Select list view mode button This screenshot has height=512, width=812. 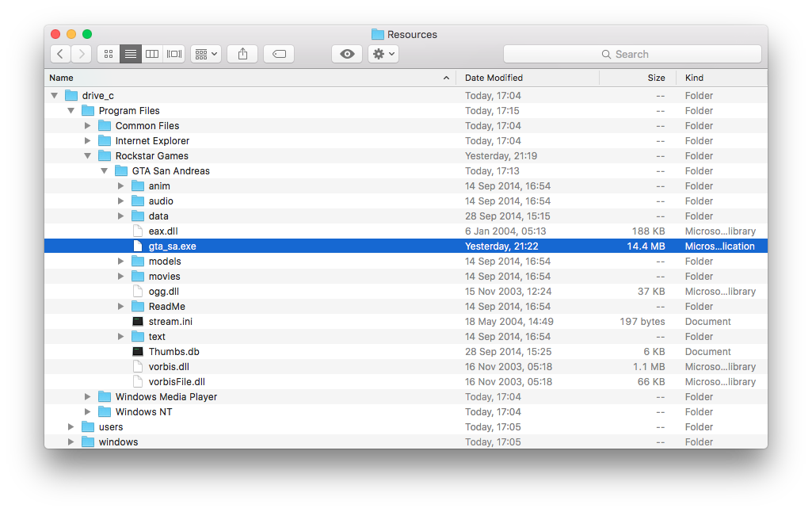pos(131,54)
